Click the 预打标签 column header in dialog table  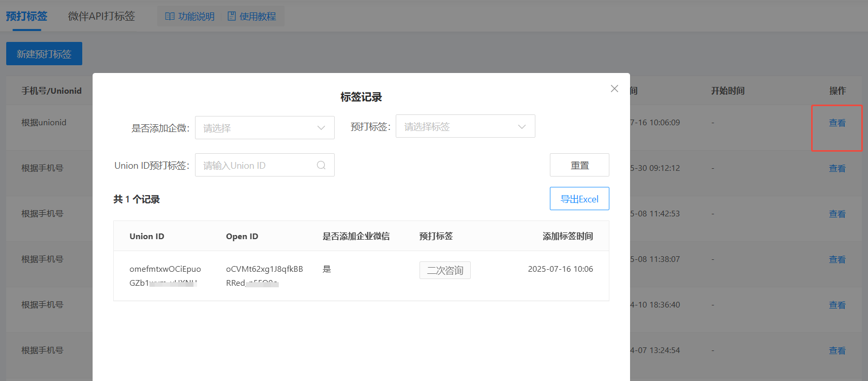436,236
